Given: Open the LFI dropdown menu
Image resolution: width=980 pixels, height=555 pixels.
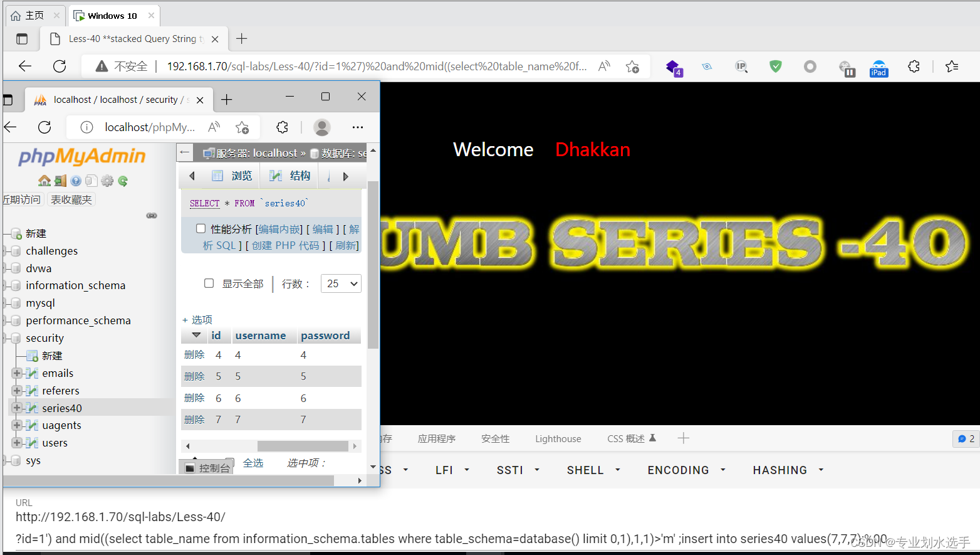Looking at the screenshot, I should [452, 470].
